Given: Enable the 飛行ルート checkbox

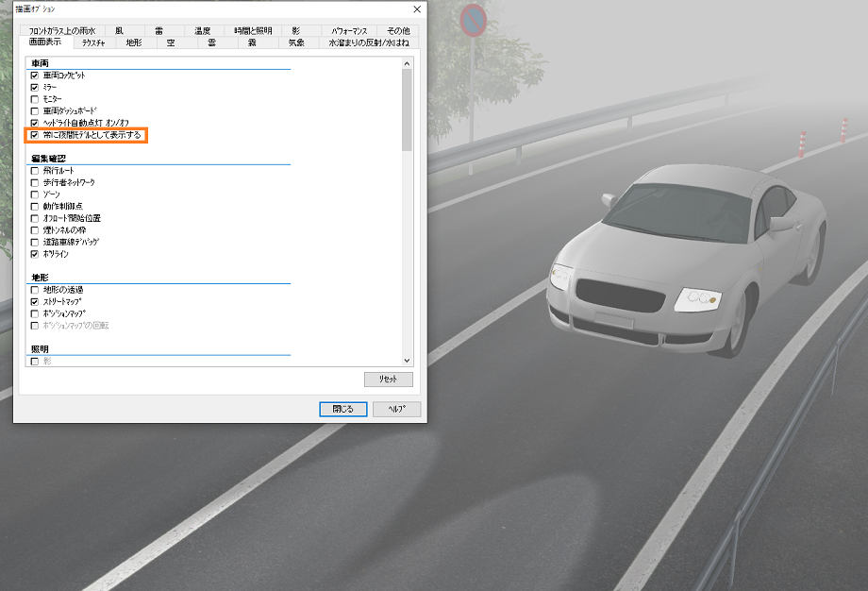Looking at the screenshot, I should [34, 171].
